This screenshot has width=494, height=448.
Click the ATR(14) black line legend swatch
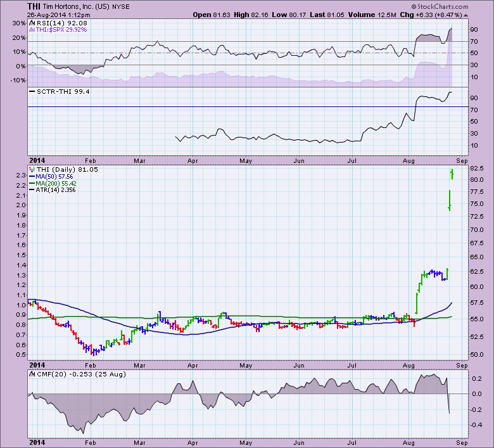[x=32, y=190]
